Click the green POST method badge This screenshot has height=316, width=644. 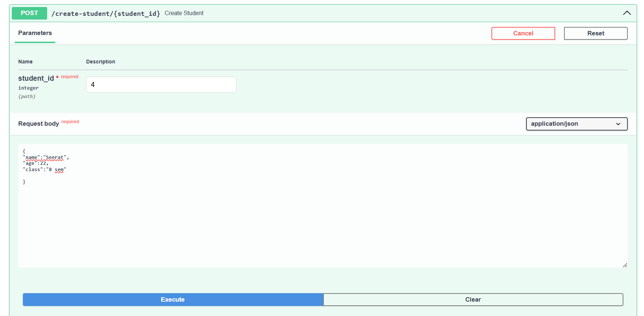tap(29, 13)
